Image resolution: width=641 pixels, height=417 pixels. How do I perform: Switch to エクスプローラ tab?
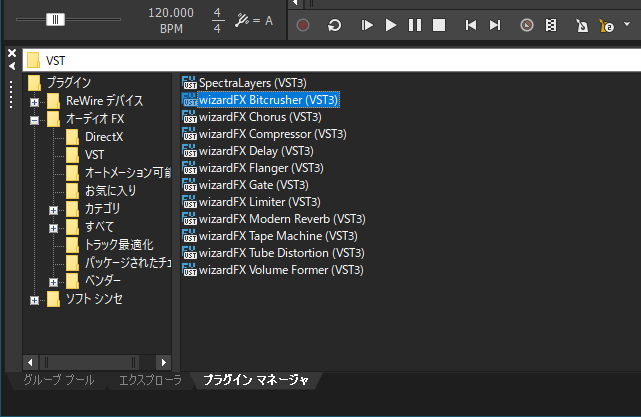pos(150,380)
